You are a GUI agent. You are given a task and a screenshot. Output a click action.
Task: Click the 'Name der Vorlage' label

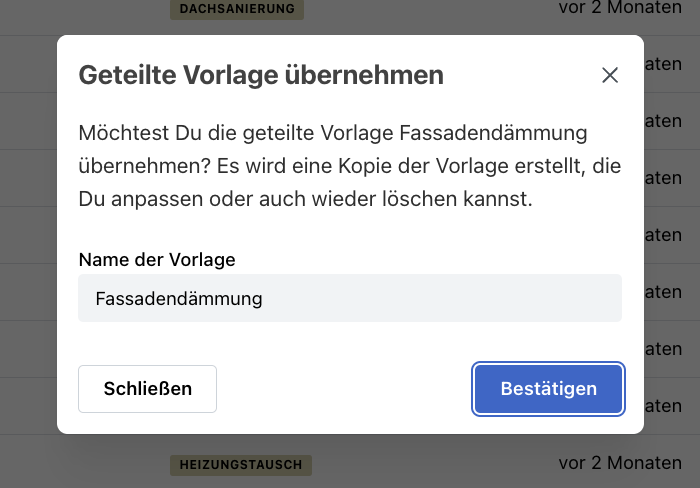[x=157, y=259]
